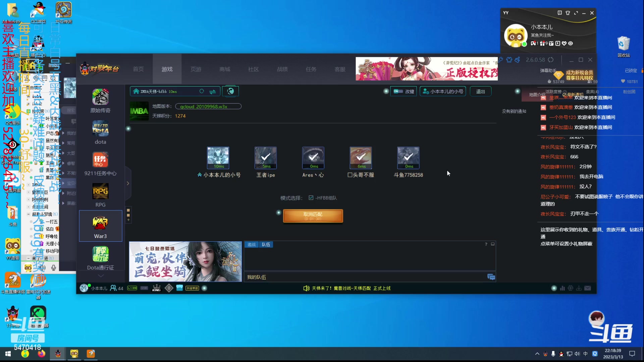This screenshot has width=644, height=362.
Task: Click YY feedback exclamation icon
Action: (559, 13)
